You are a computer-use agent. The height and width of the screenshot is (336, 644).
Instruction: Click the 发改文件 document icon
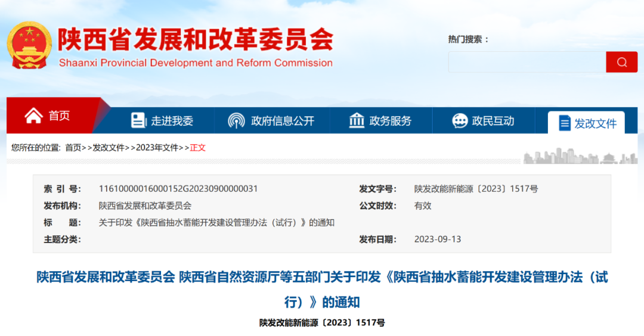click(564, 123)
